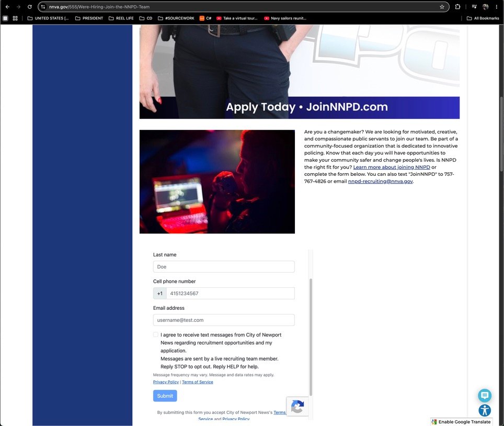
Task: Expand the PRESIDENT bookmark folder
Action: pyautogui.click(x=89, y=18)
